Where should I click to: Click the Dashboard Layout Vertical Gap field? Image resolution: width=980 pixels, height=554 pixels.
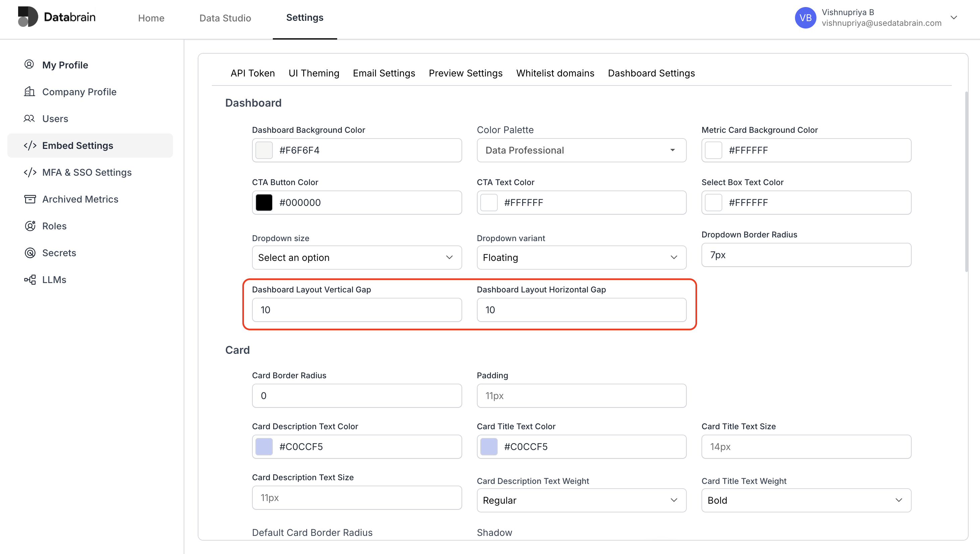357,310
